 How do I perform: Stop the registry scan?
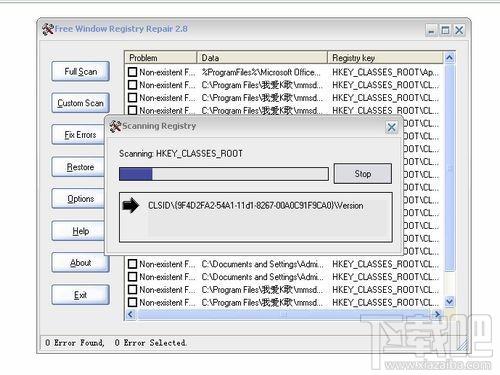point(363,174)
